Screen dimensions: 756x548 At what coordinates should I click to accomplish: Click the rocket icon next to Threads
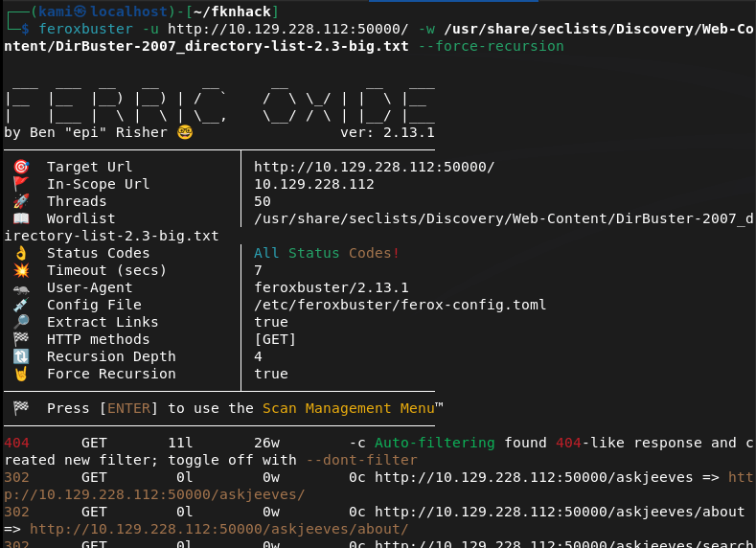(x=21, y=201)
